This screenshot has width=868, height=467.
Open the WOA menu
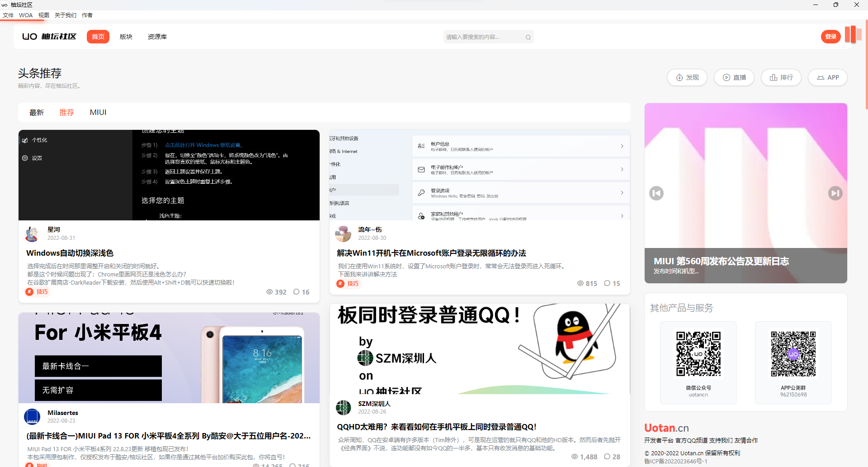tap(26, 15)
